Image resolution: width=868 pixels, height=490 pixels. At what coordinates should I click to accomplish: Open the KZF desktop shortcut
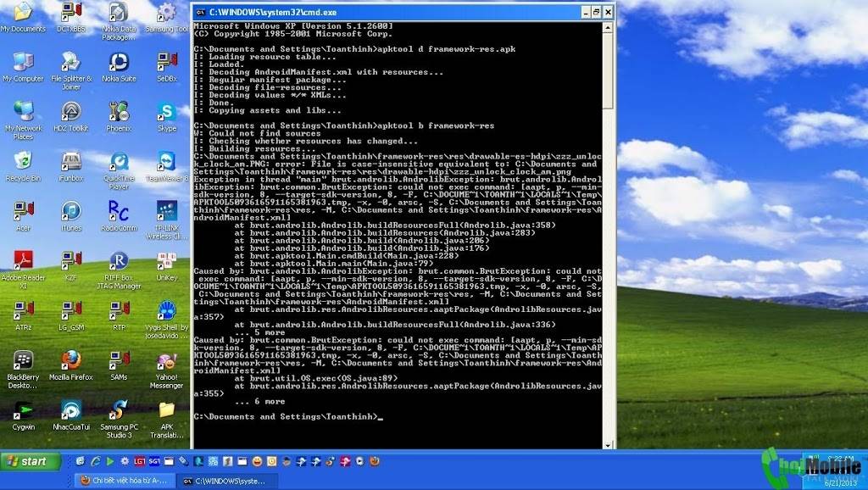point(71,266)
